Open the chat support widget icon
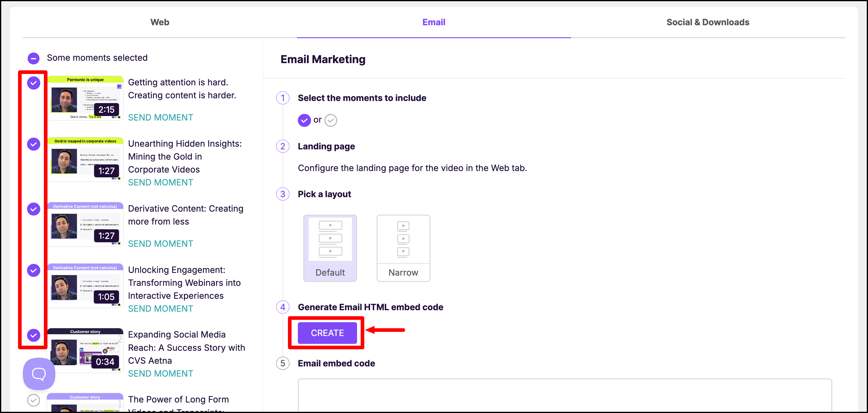 (39, 374)
